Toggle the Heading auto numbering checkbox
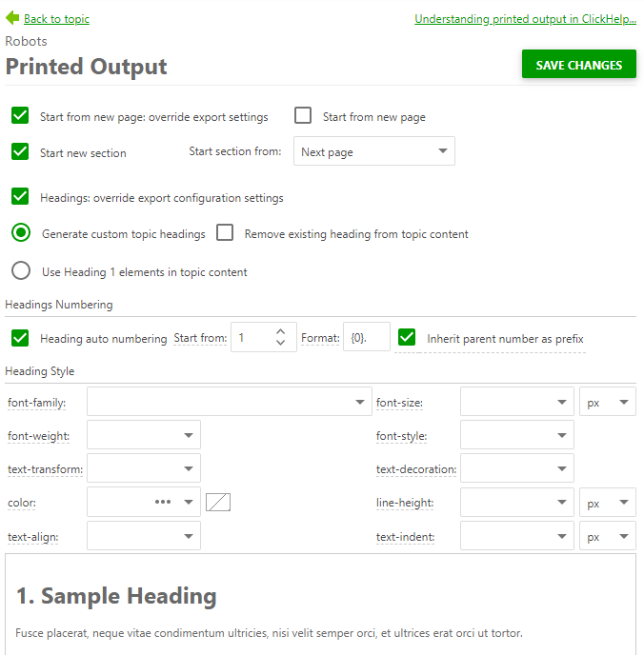Image resolution: width=644 pixels, height=655 pixels. tap(20, 338)
